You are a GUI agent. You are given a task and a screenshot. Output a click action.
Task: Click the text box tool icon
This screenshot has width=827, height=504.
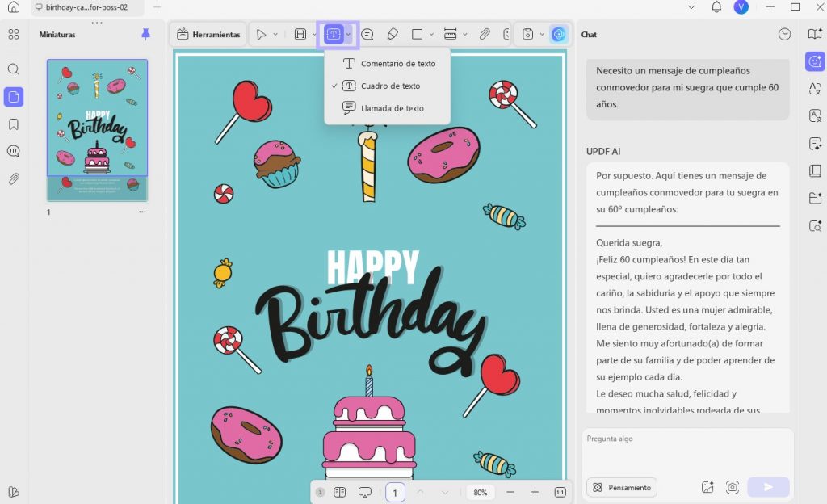point(334,34)
